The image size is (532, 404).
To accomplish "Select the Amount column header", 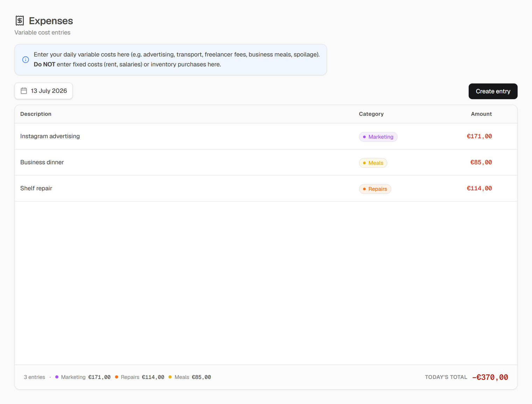I will [481, 114].
